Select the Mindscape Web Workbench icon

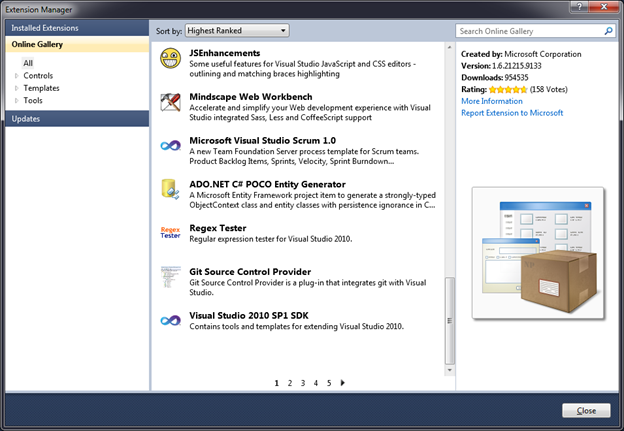(170, 101)
